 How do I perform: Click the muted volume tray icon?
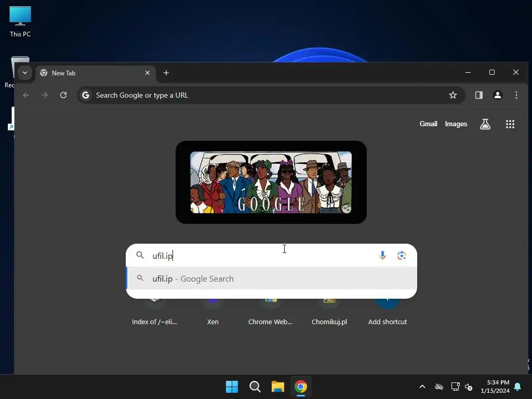coord(469,387)
